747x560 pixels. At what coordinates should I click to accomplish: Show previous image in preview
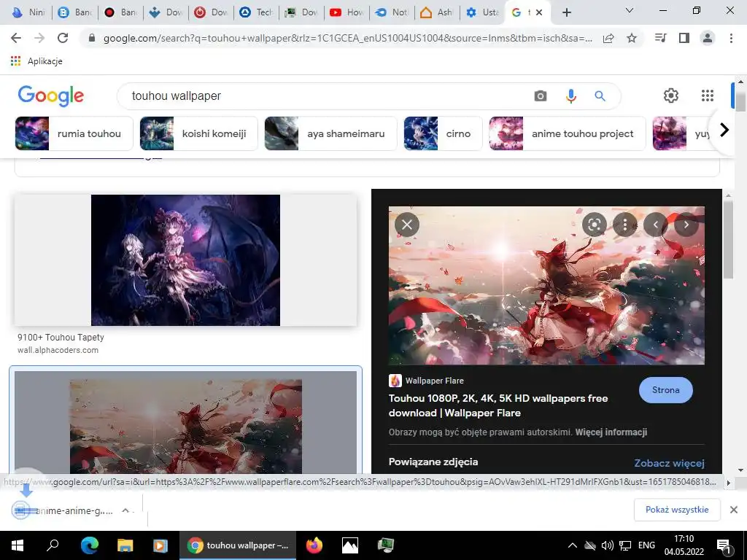tap(656, 225)
